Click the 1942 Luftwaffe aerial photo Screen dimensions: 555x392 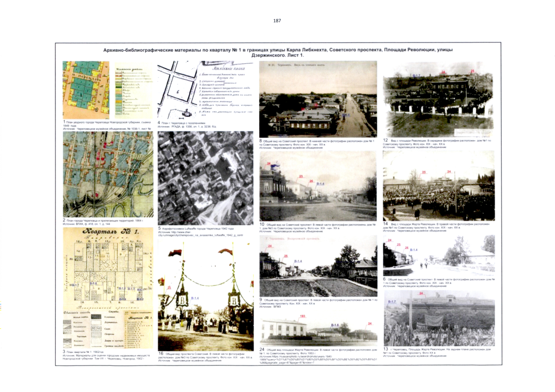tap(205, 178)
